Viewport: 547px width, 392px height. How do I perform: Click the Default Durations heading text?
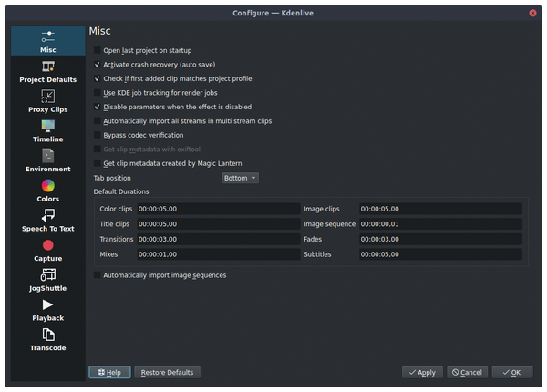point(121,191)
